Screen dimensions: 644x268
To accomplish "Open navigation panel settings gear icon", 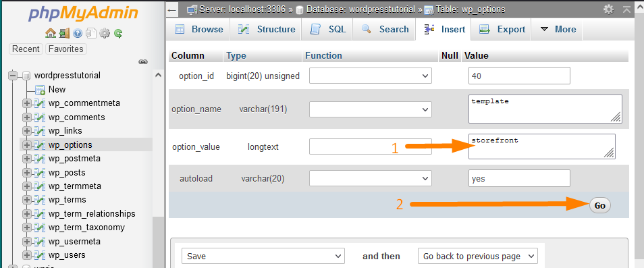I will point(105,33).
